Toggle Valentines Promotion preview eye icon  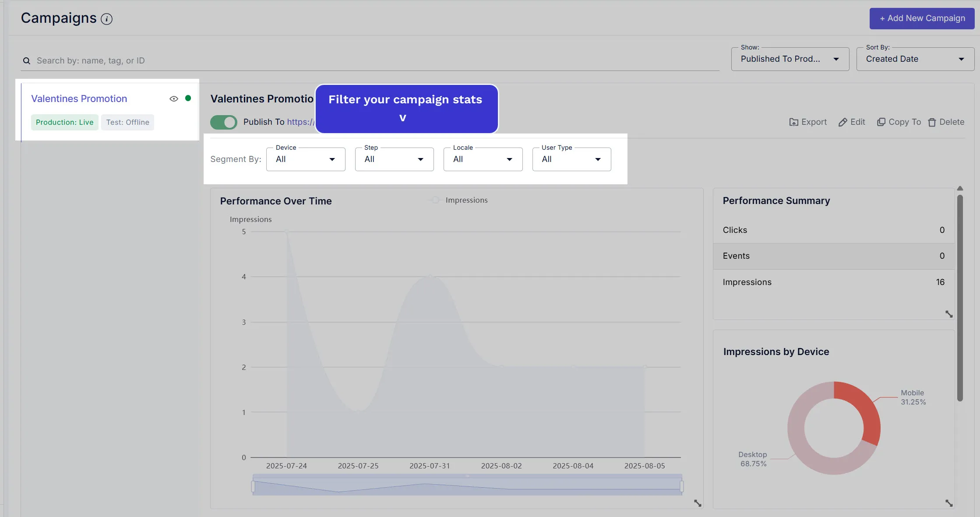[x=174, y=99]
